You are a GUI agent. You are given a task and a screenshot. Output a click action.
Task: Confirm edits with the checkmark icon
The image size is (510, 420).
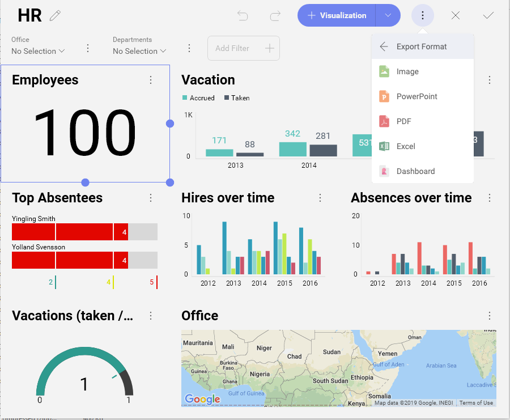[x=488, y=16]
